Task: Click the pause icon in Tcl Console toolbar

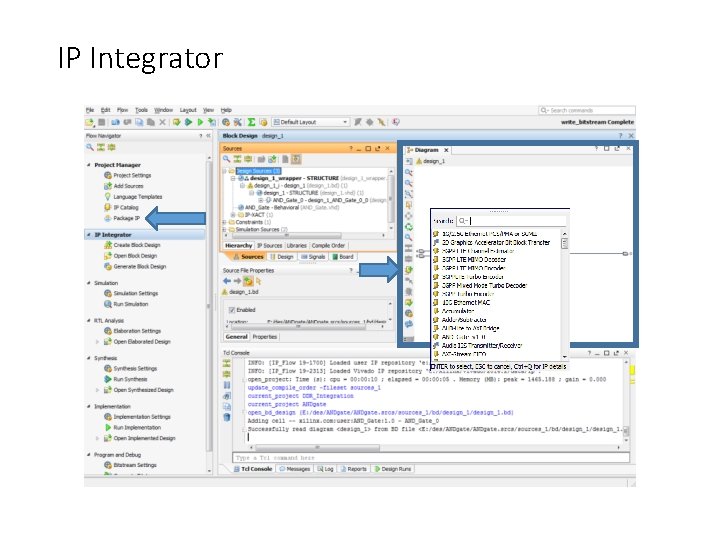Action: [227, 385]
